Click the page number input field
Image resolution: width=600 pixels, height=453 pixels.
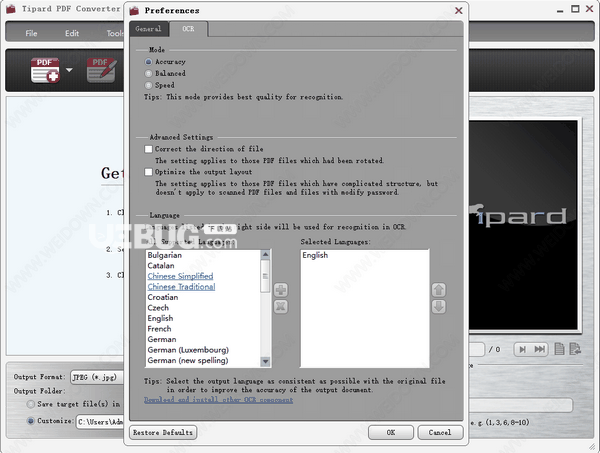tap(477, 349)
